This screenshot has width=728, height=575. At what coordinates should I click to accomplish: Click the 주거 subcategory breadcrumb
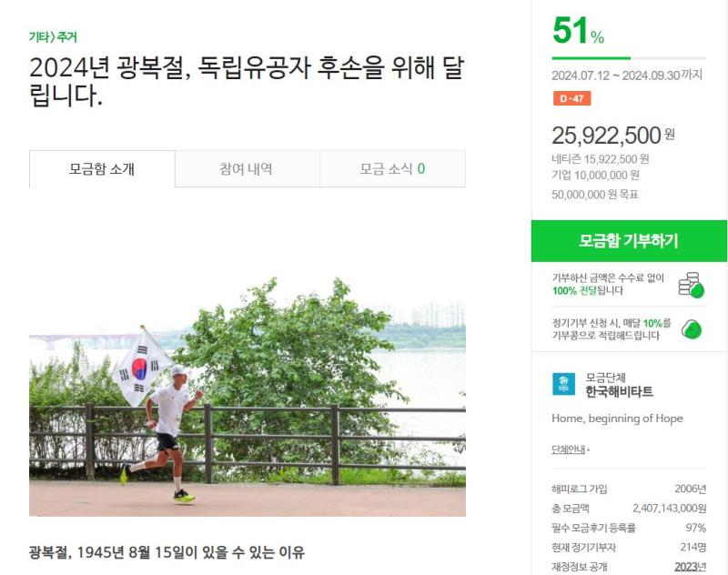tap(67, 37)
